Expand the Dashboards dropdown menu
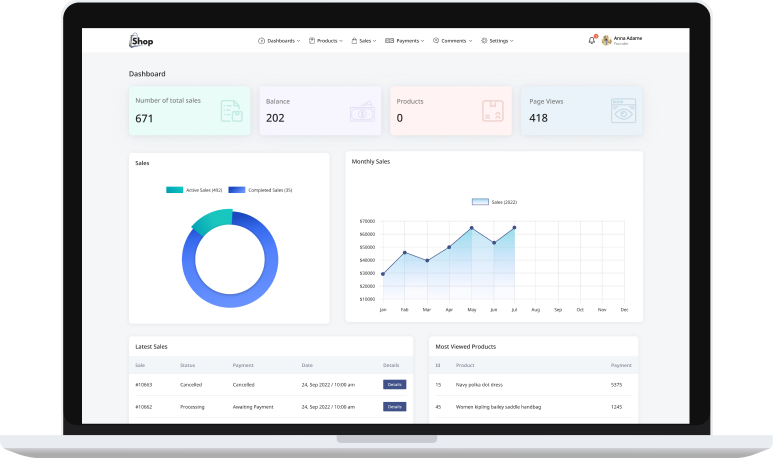773x458 pixels. tap(281, 41)
